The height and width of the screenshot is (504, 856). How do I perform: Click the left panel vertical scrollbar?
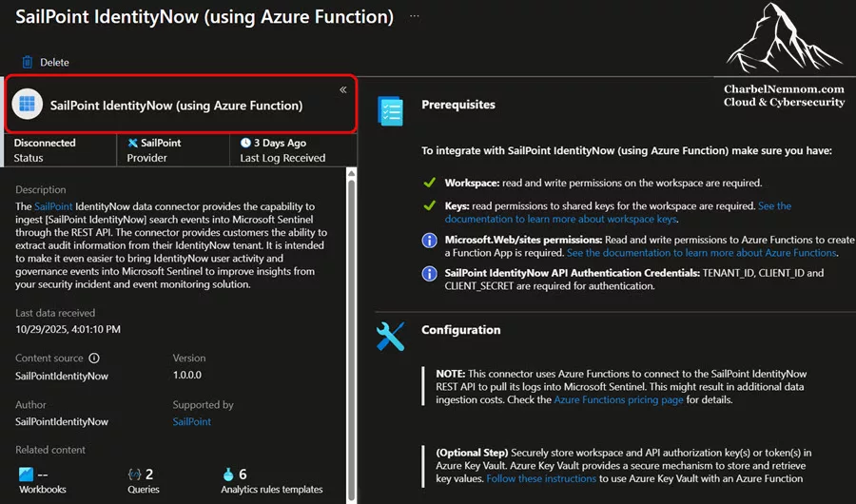tap(352, 339)
